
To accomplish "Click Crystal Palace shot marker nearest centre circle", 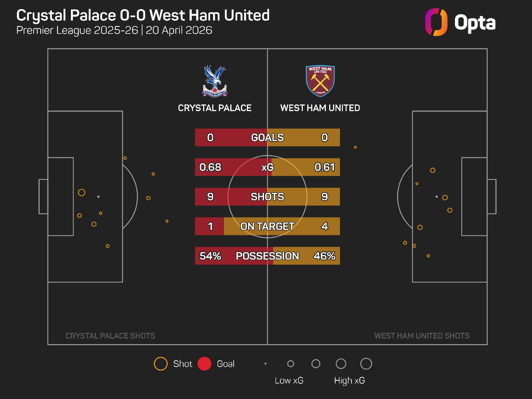I will (167, 221).
